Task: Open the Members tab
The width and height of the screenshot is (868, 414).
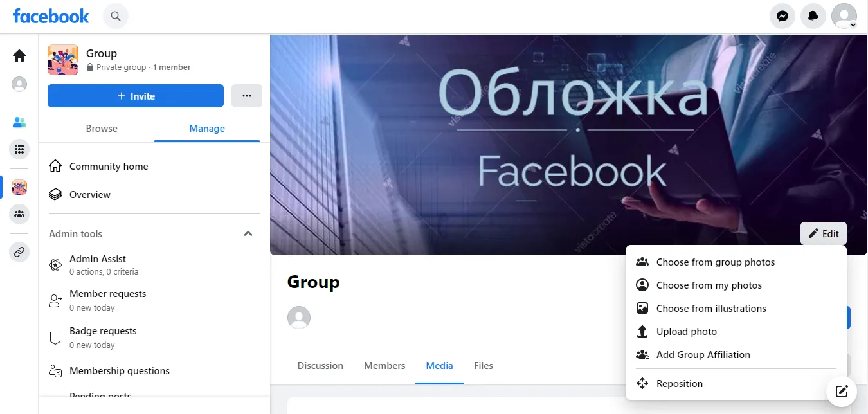Action: [384, 366]
